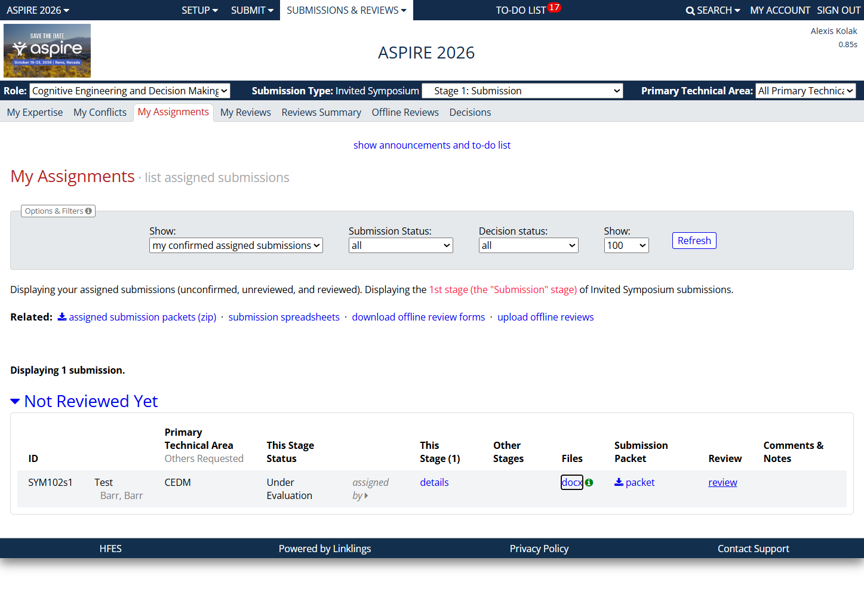The height and width of the screenshot is (616, 864).
Task: Go to MY ACCOUNT
Action: [x=780, y=10]
